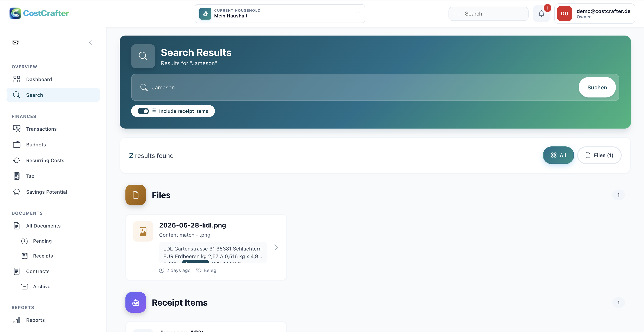
Task: Open the Recurring Costs cycle icon
Action: [17, 160]
